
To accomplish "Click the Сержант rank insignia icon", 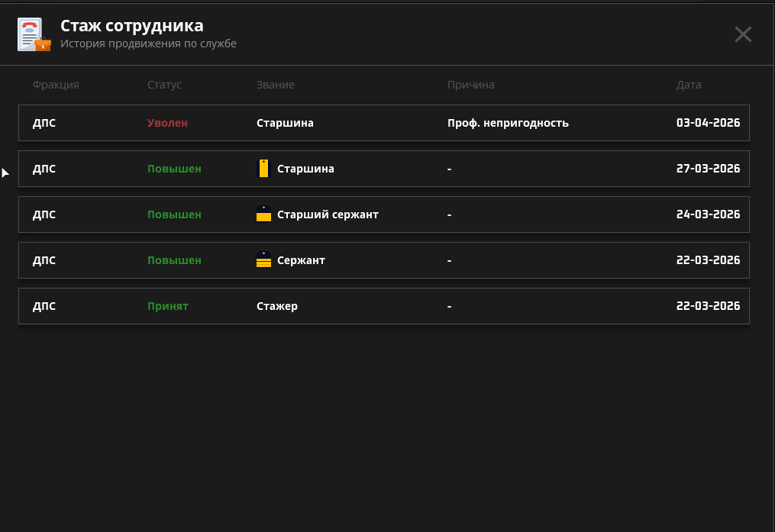I will [263, 260].
